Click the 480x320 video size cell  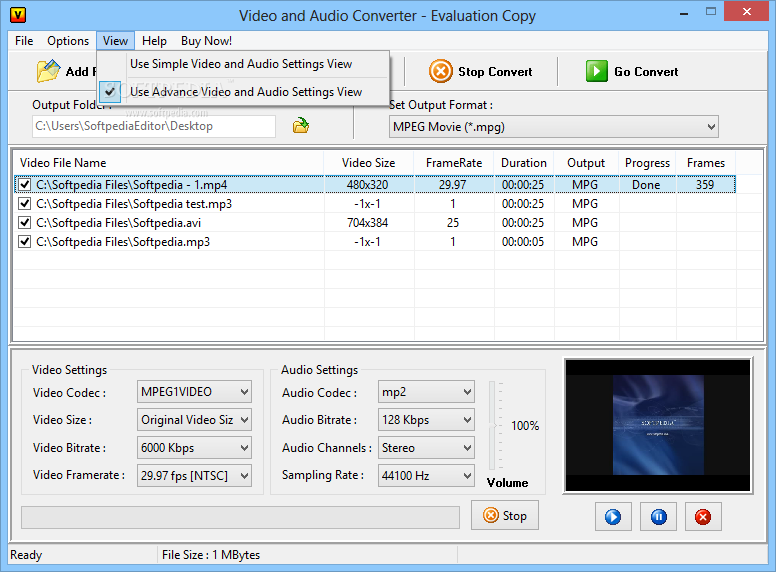click(x=367, y=185)
